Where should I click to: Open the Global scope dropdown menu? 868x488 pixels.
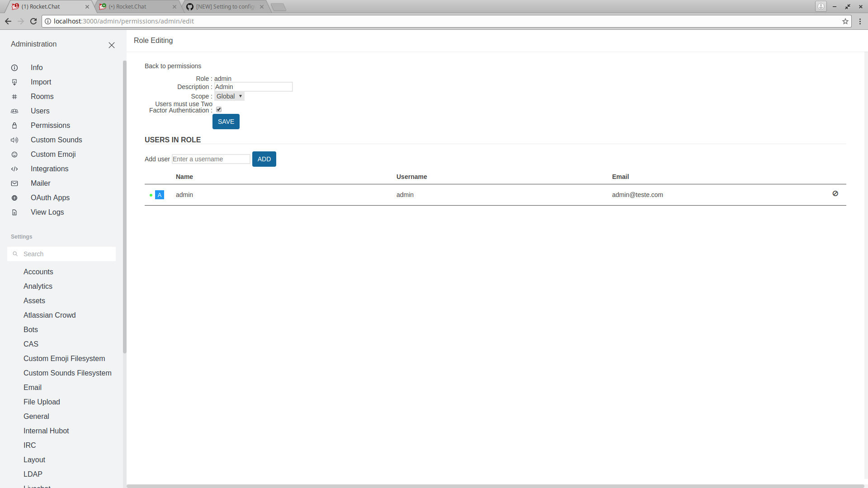[x=229, y=96]
